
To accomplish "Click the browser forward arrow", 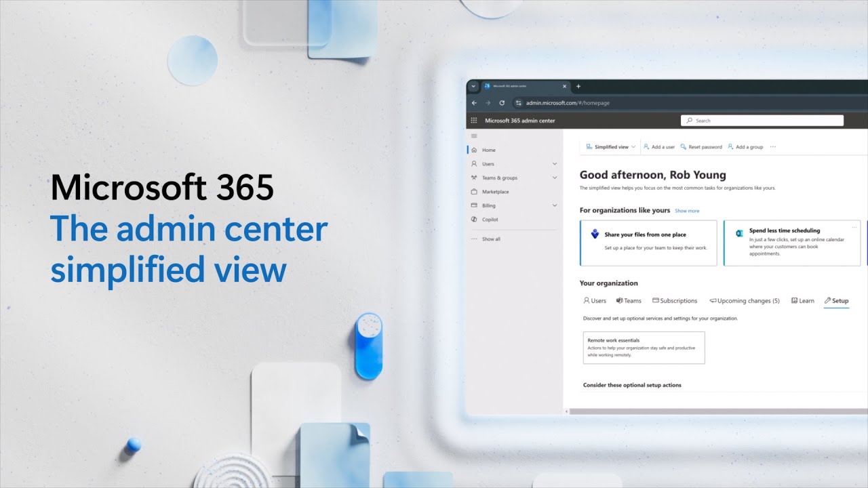I will [x=488, y=103].
